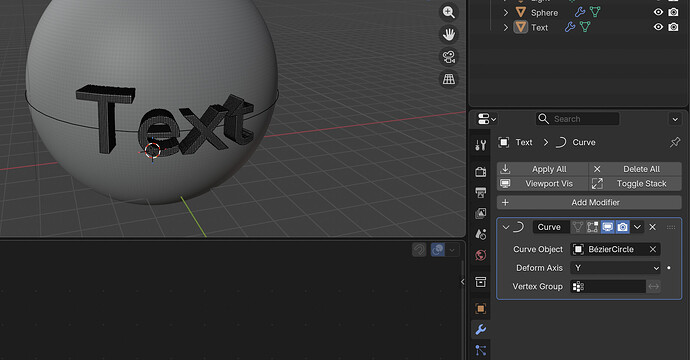
Task: Open the Deform Axis dropdown
Action: click(615, 268)
